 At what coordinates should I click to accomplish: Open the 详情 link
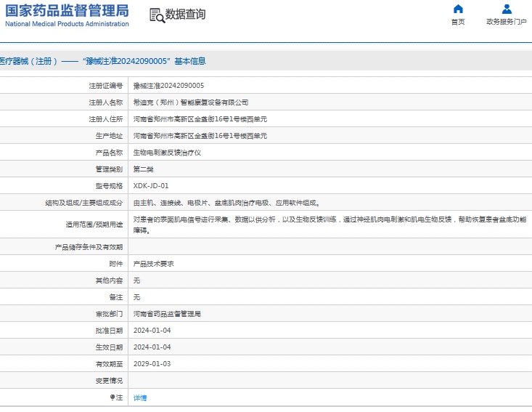[140, 397]
